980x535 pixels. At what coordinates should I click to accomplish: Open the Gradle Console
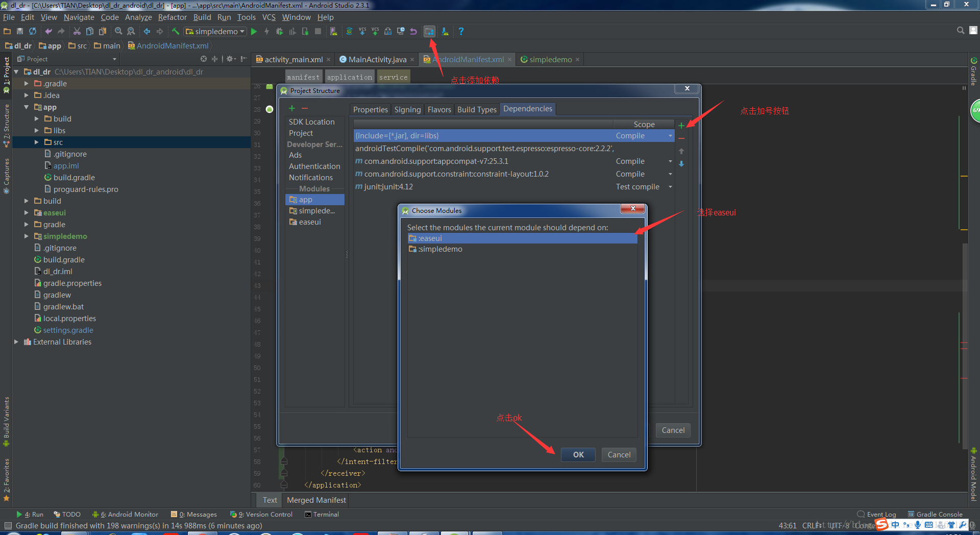(x=935, y=514)
